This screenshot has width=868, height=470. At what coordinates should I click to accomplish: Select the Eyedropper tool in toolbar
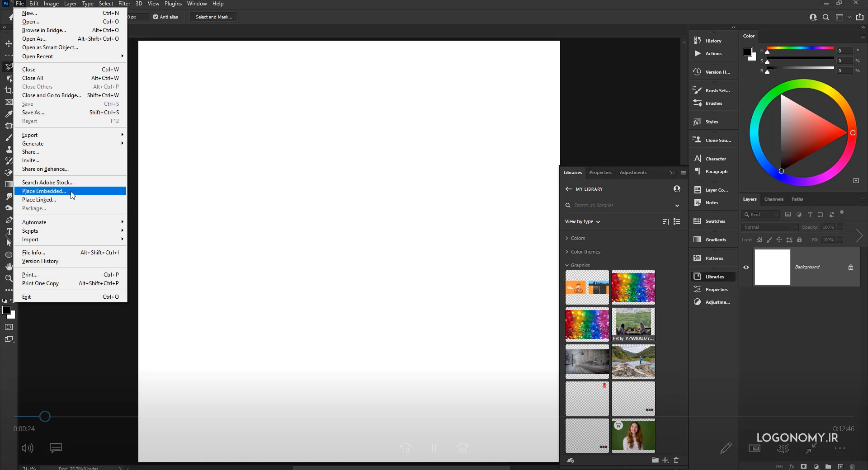[x=9, y=114]
